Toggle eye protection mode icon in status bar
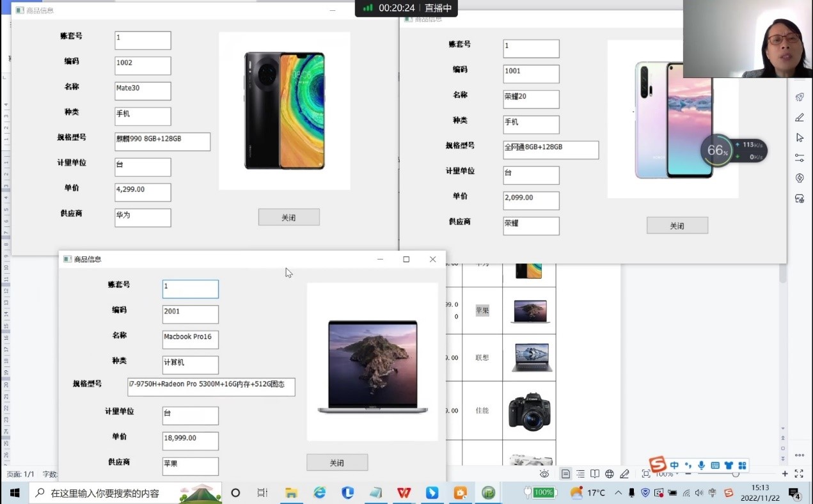The height and width of the screenshot is (504, 813). (544, 474)
